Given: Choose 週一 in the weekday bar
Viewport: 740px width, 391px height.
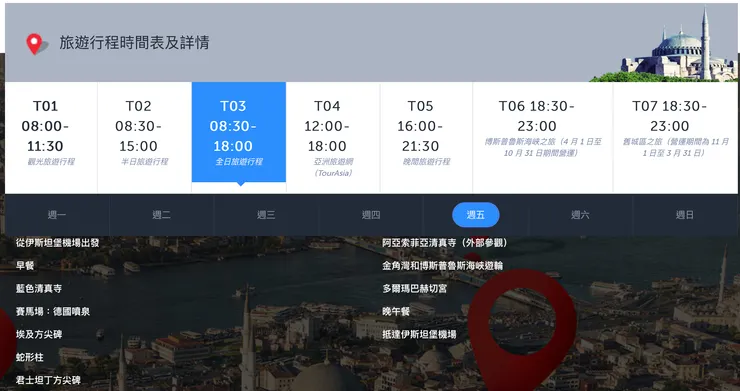Looking at the screenshot, I should (57, 215).
